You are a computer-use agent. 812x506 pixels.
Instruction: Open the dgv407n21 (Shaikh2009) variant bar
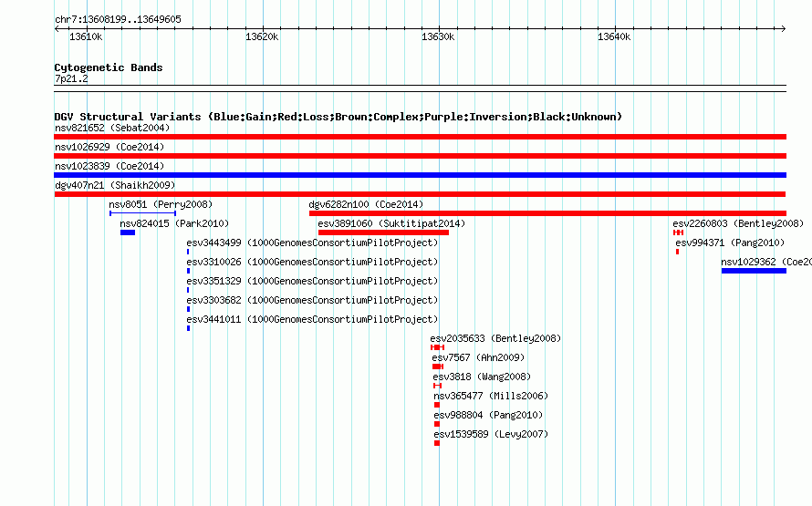pyautogui.click(x=420, y=194)
